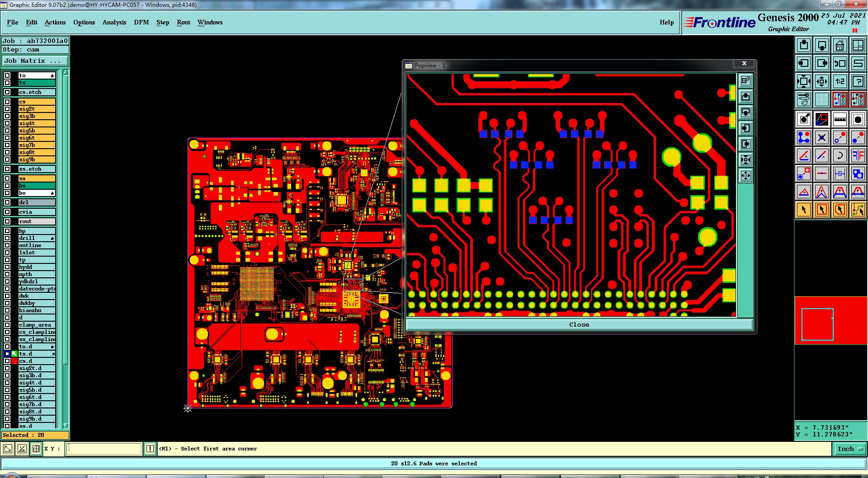Click the Close button in Popview
The width and height of the screenshot is (868, 478).
pos(579,324)
